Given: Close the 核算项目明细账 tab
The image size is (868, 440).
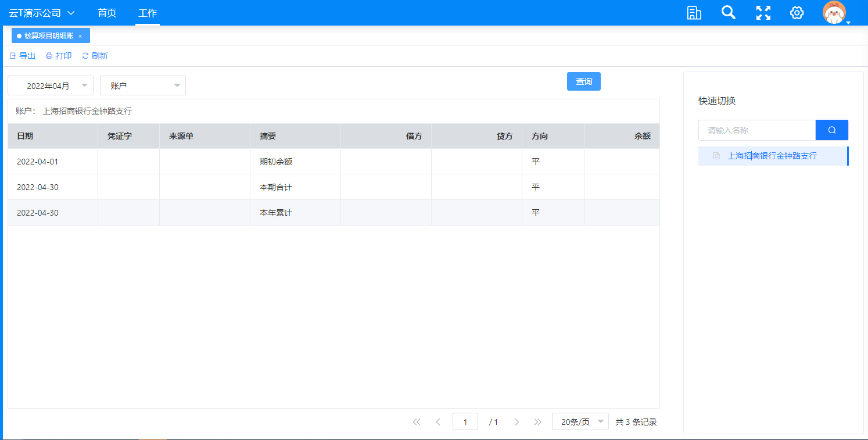Looking at the screenshot, I should 80,36.
